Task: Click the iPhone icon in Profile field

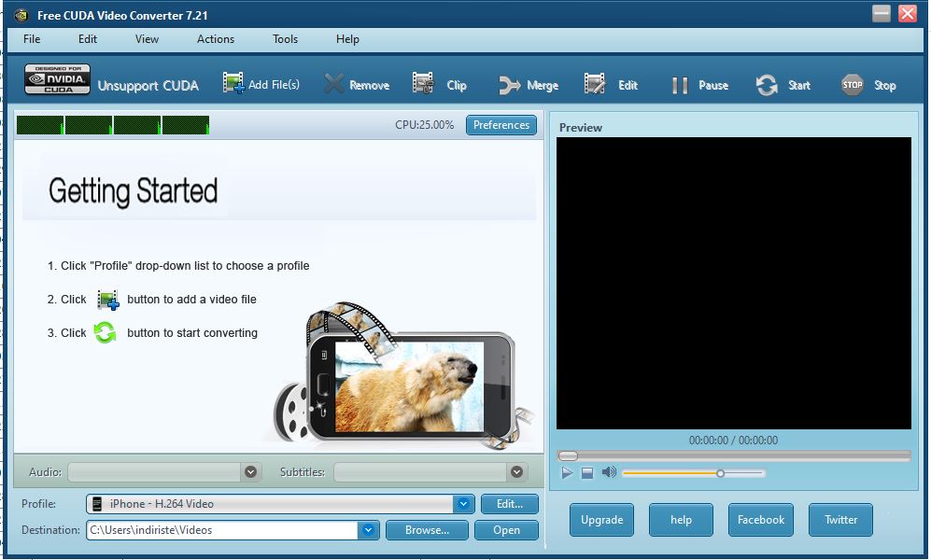Action: click(97, 504)
